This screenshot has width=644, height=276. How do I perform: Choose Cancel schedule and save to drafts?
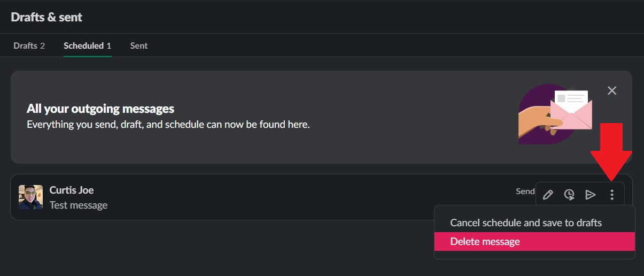[526, 223]
